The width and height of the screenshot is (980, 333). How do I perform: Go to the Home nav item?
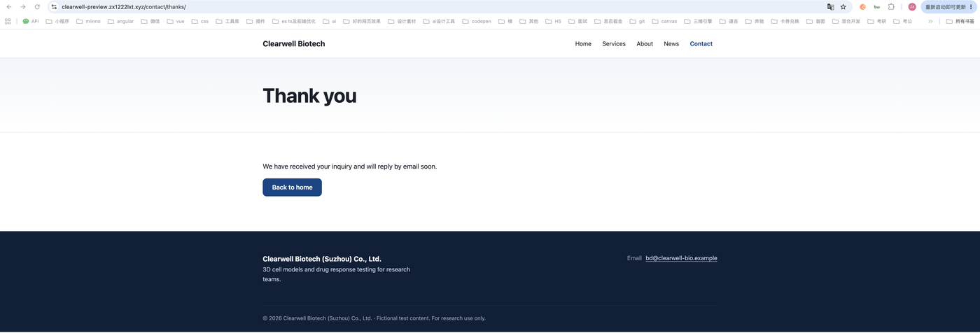tap(583, 43)
